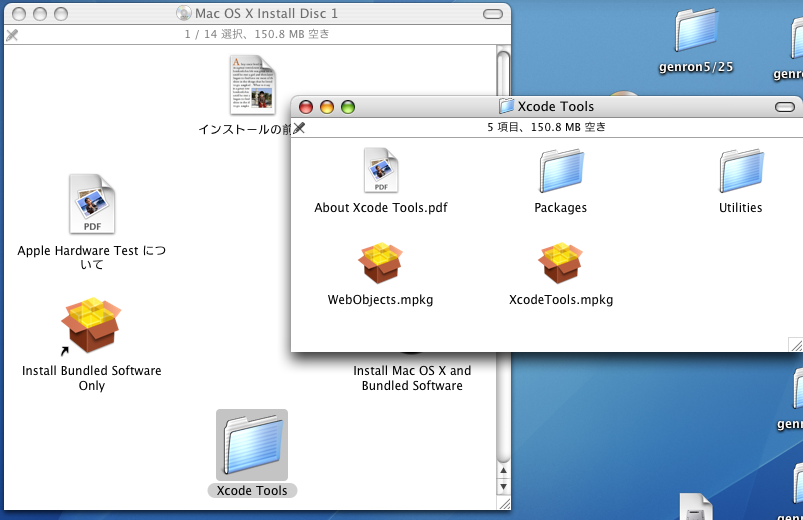Select Apple Hardware Test PDF icon
This screenshot has width=803, height=520.
[x=91, y=203]
